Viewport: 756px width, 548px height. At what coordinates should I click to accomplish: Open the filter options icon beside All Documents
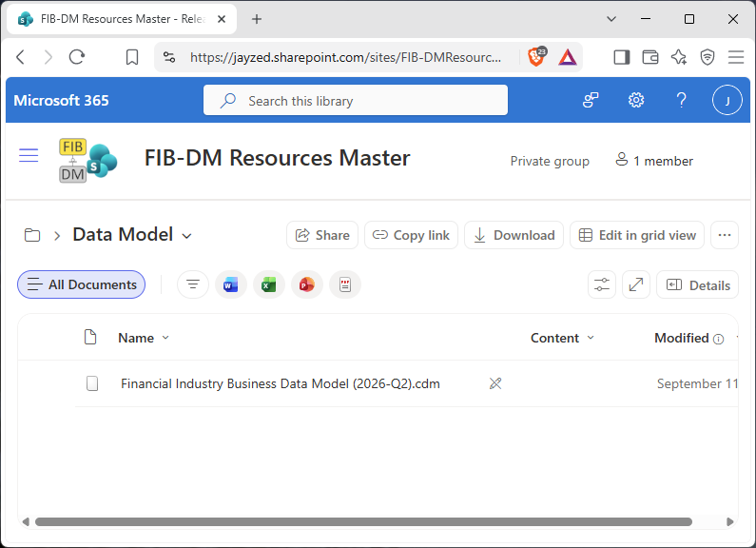point(193,284)
